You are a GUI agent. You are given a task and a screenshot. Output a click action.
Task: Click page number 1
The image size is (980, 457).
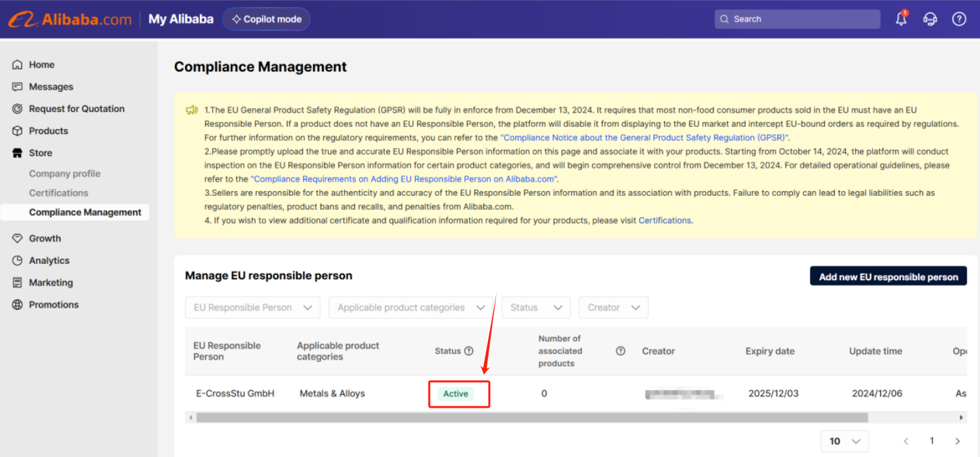[932, 441]
